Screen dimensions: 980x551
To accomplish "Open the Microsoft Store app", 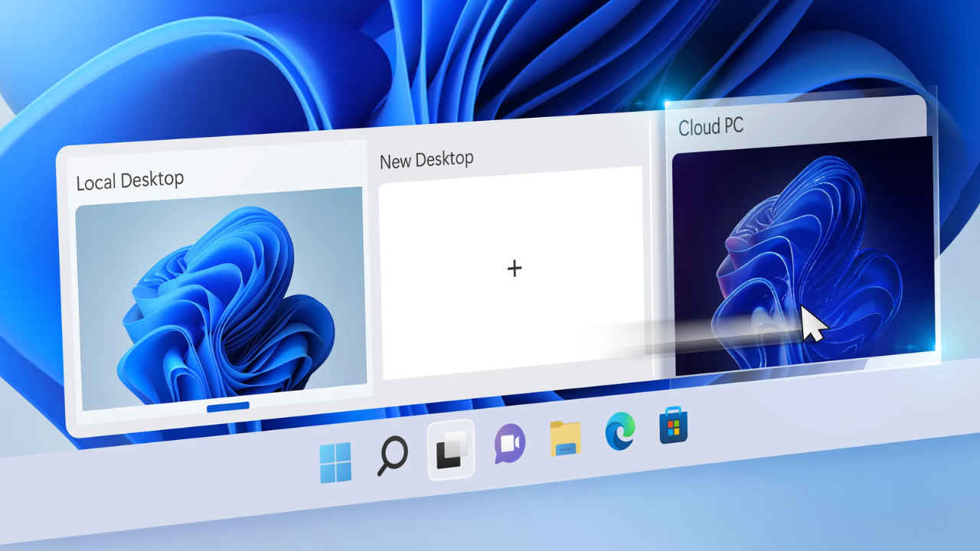I will tap(673, 427).
